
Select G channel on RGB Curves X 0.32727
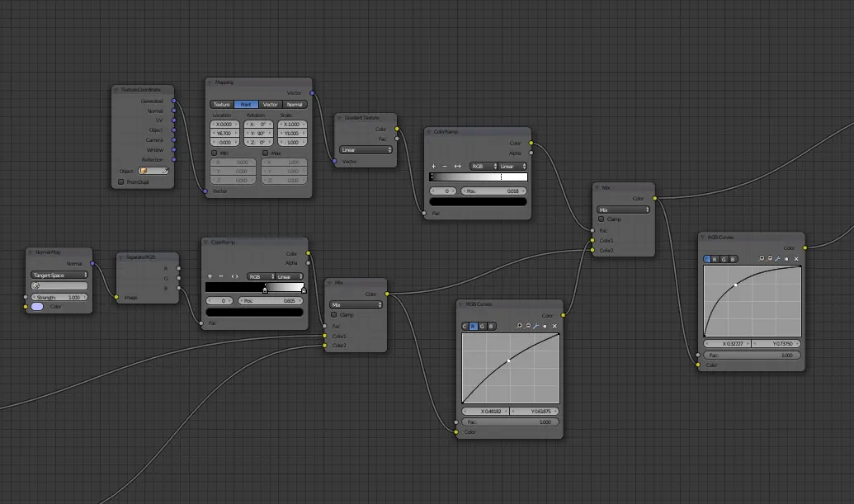[724, 259]
